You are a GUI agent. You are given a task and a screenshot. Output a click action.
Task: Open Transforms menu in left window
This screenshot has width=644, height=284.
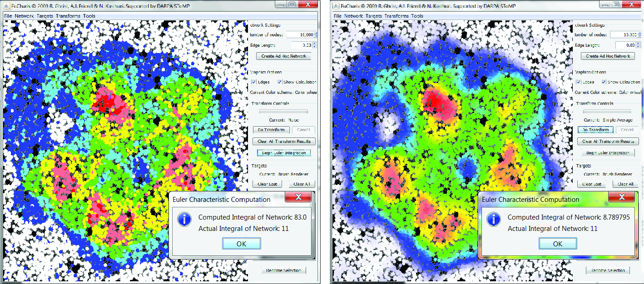[x=68, y=16]
